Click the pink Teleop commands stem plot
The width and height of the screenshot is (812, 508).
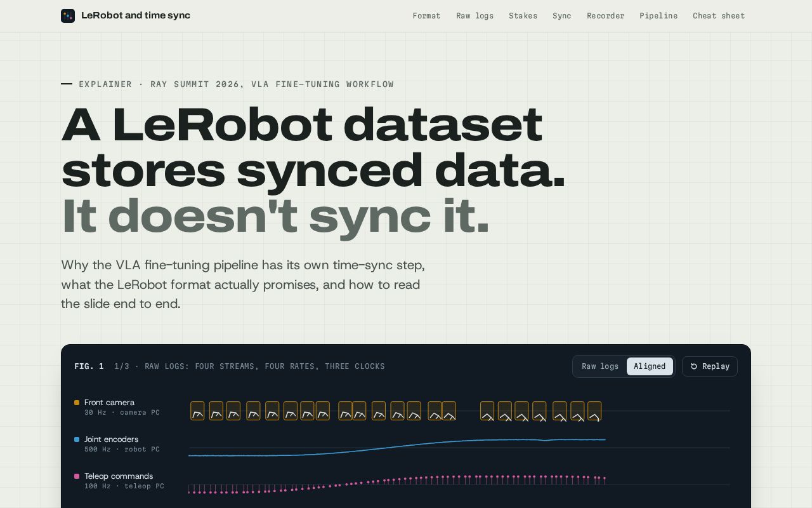397,484
